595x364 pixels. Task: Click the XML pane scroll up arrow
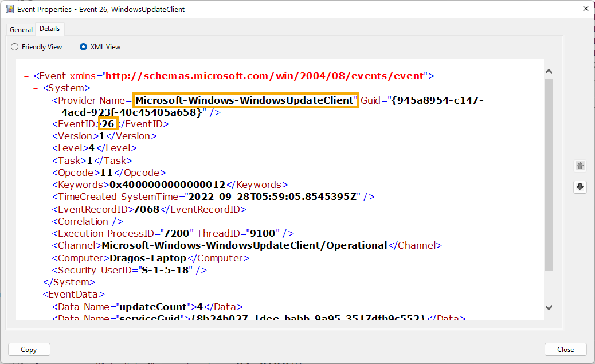(549, 72)
